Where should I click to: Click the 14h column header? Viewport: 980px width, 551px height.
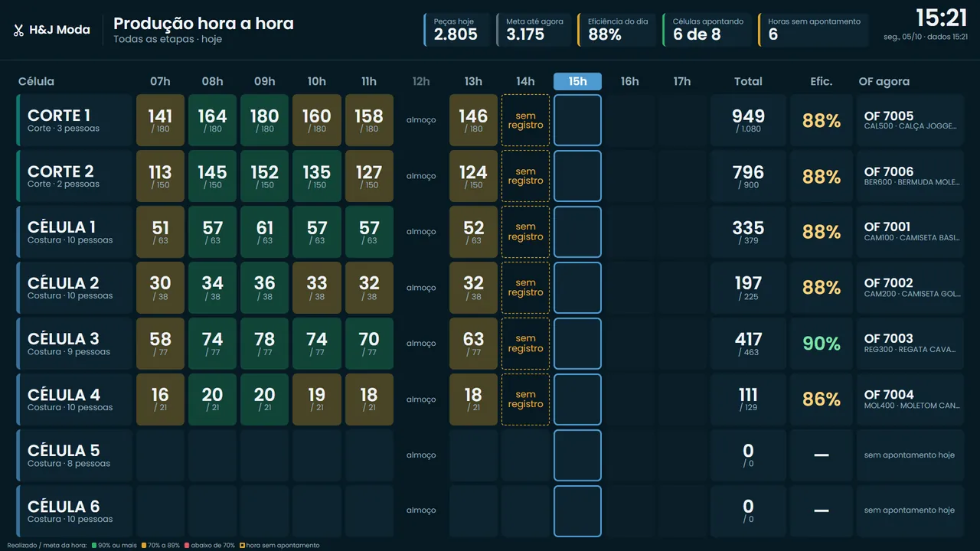click(x=525, y=82)
